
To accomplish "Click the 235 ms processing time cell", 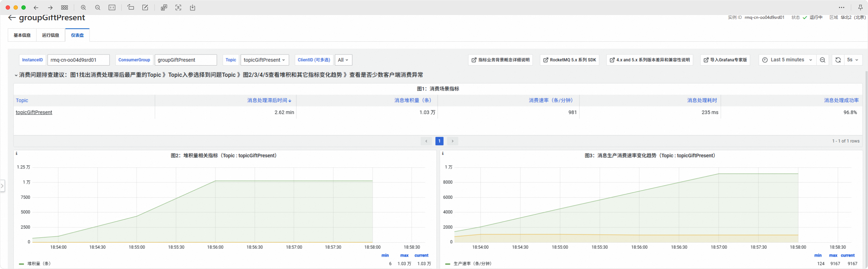I will (710, 112).
